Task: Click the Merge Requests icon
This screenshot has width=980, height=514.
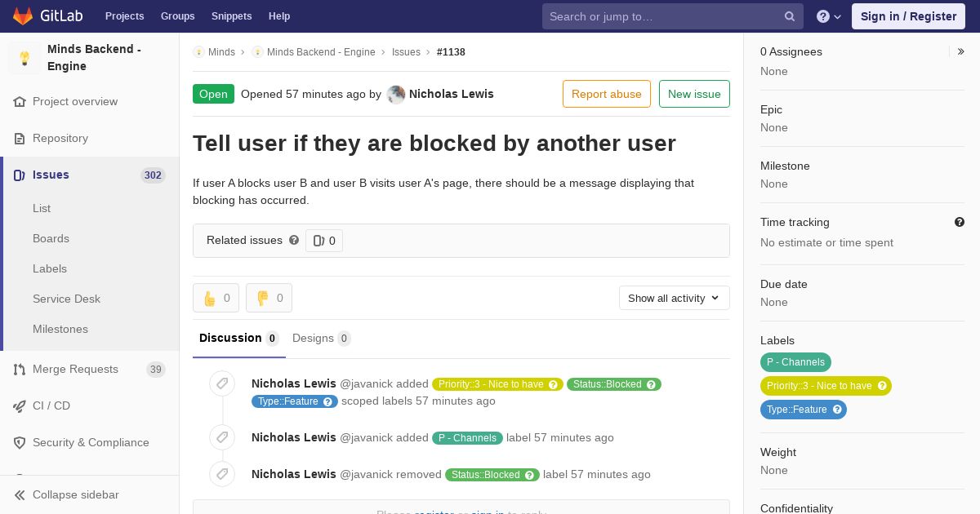Action: tap(20, 370)
